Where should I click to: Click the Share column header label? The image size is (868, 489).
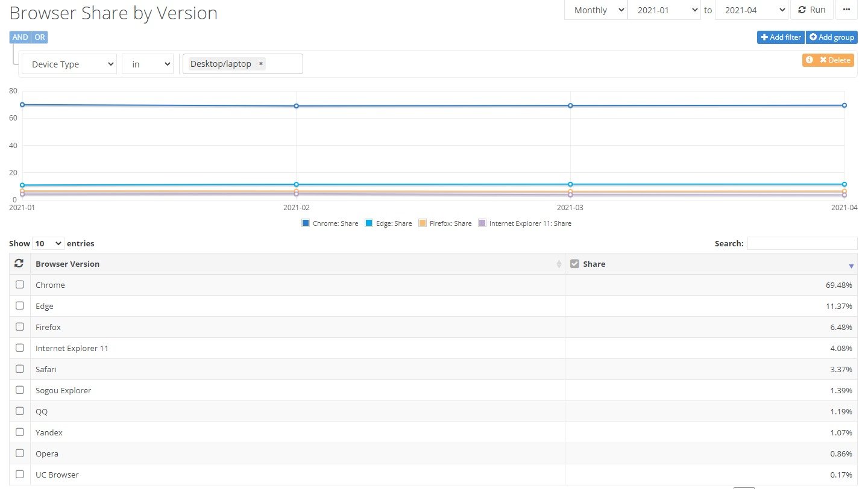[594, 264]
